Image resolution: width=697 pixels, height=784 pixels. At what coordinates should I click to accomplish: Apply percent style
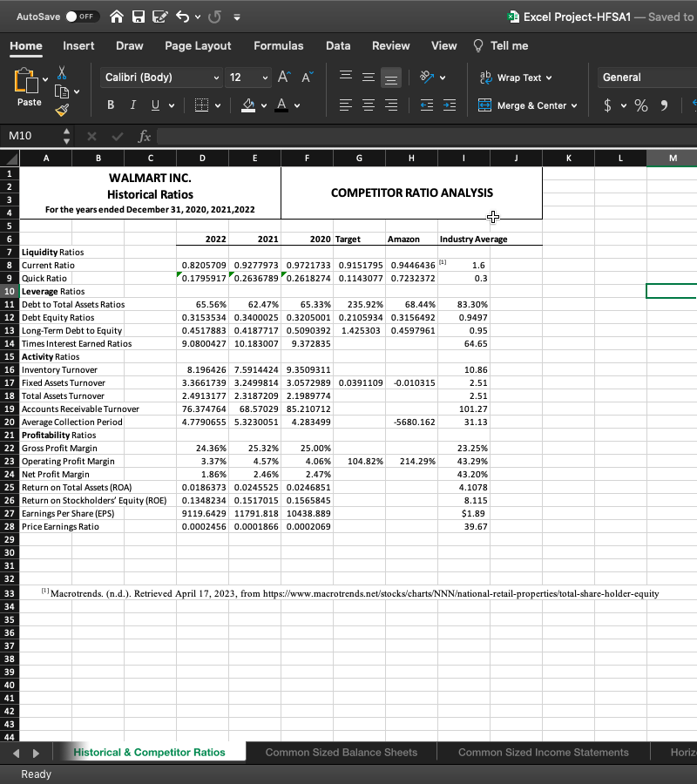pyautogui.click(x=641, y=105)
